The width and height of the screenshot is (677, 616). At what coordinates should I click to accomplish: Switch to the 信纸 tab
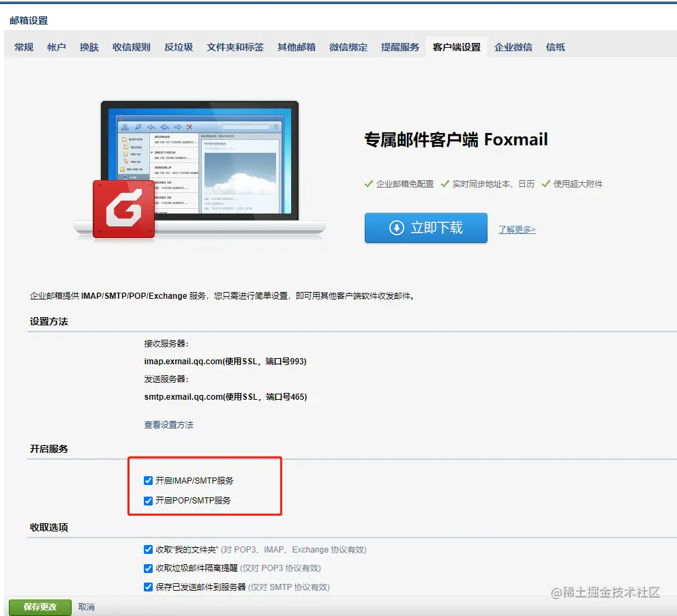tap(555, 47)
